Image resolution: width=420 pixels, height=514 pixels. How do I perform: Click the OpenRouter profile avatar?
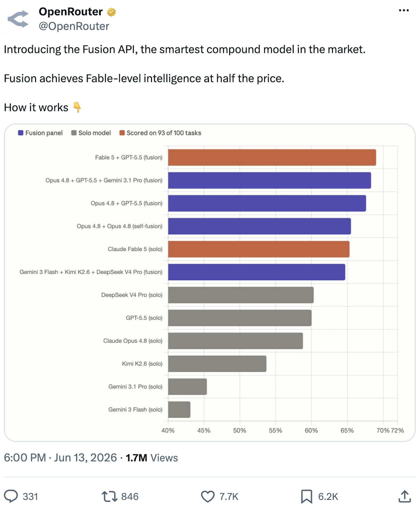point(18,19)
